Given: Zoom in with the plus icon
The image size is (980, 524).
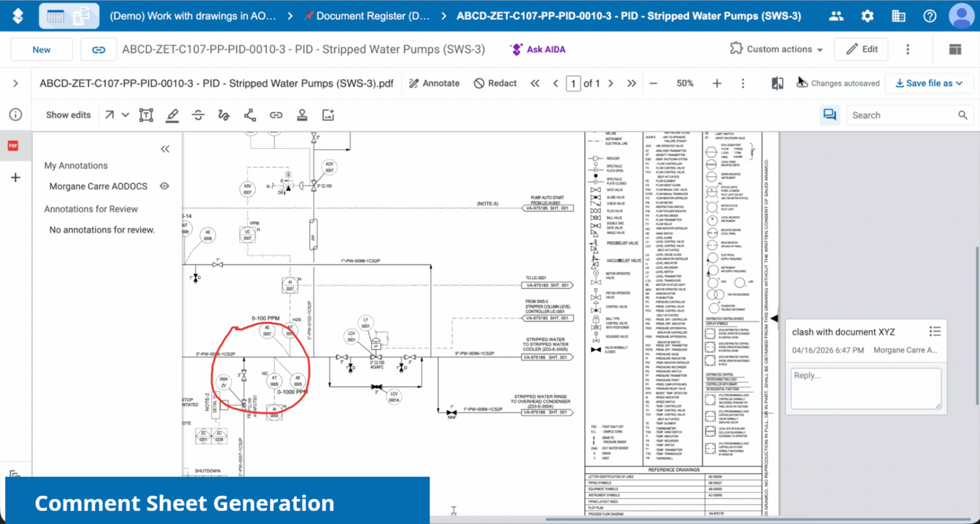Looking at the screenshot, I should pos(717,83).
